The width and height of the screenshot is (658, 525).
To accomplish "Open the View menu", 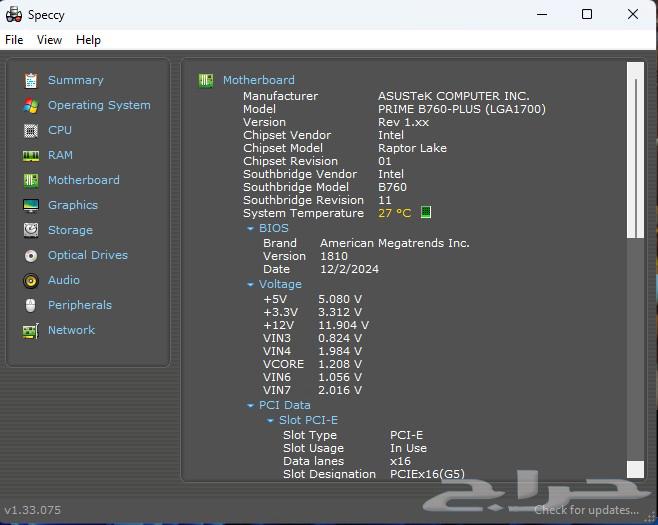I will coord(49,40).
